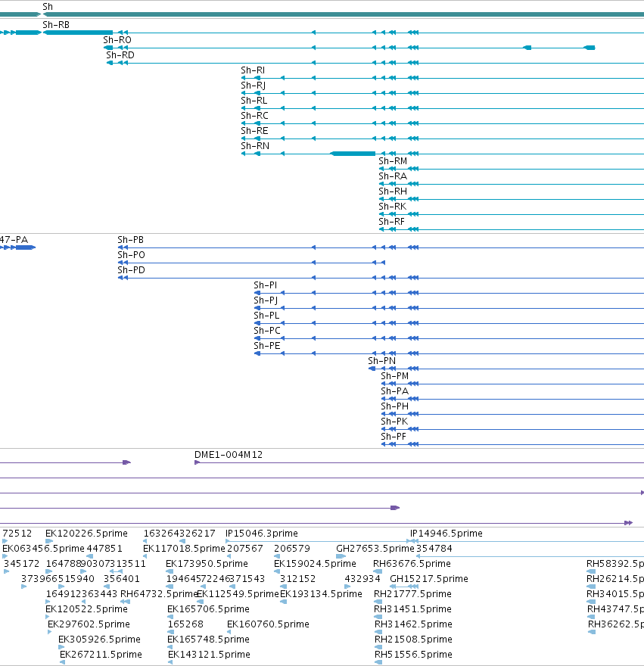Click the Sh-RO transcript label
Screen dimensions: 644x666
coord(117,40)
